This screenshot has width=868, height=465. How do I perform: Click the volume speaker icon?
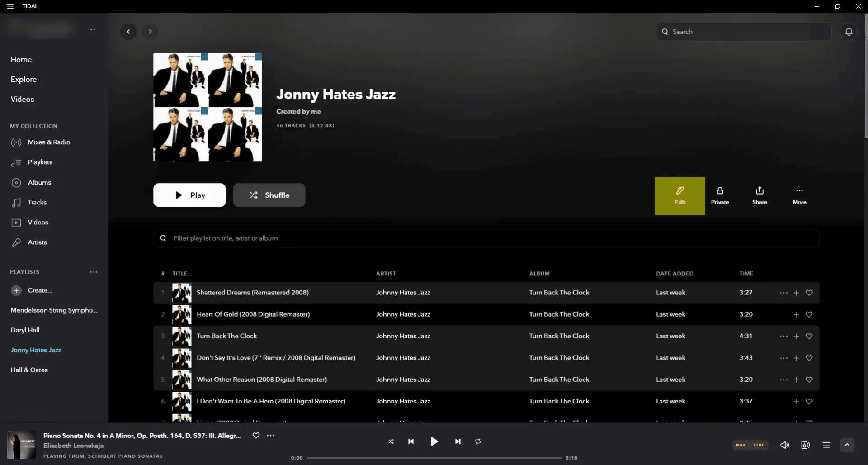click(x=784, y=445)
